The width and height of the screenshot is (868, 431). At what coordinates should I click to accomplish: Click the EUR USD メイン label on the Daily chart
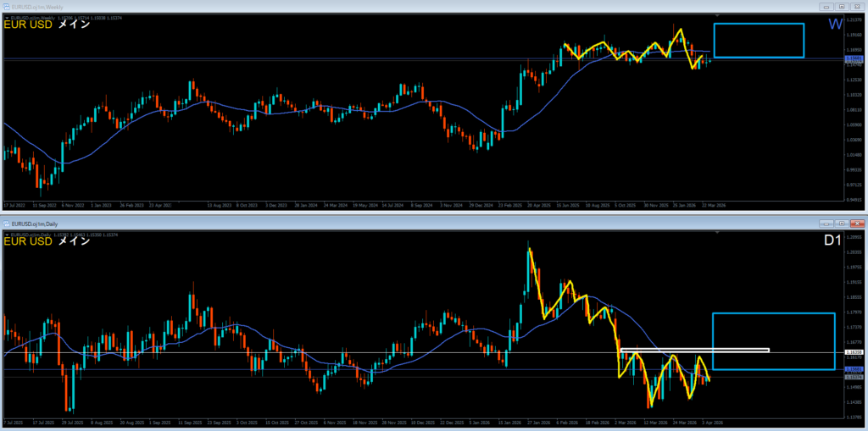click(x=47, y=242)
